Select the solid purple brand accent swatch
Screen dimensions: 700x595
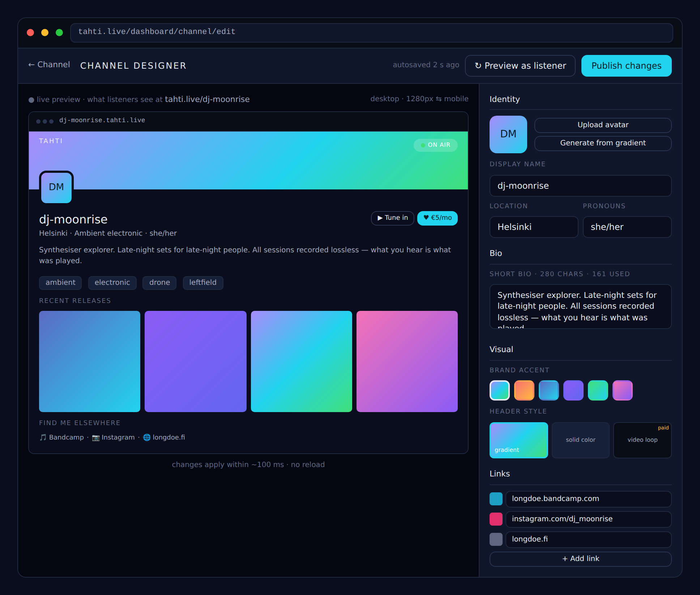coord(573,390)
